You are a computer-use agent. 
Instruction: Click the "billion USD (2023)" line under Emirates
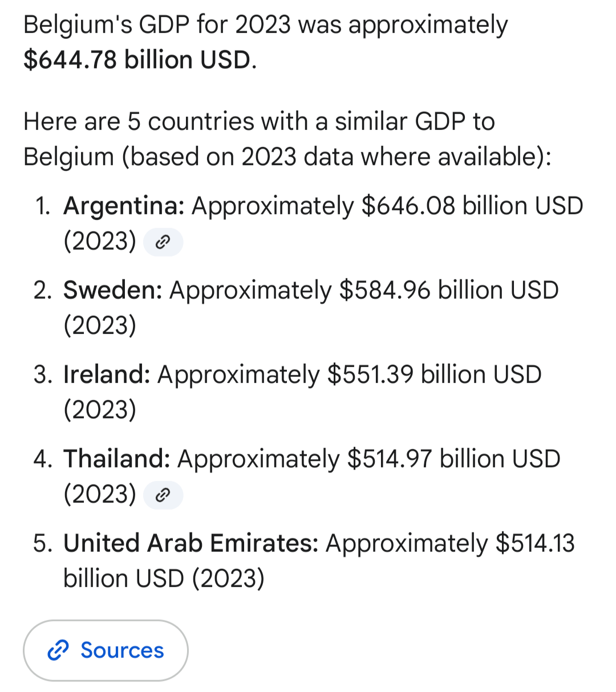[x=164, y=579]
